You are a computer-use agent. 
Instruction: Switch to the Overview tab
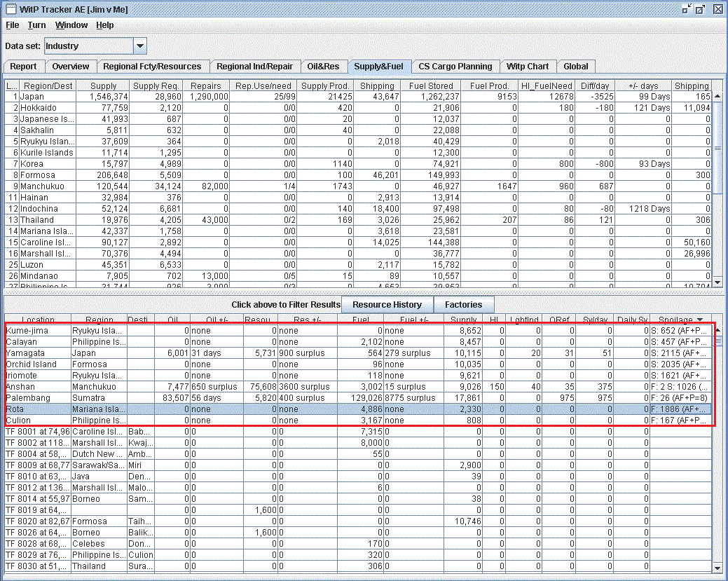click(71, 67)
